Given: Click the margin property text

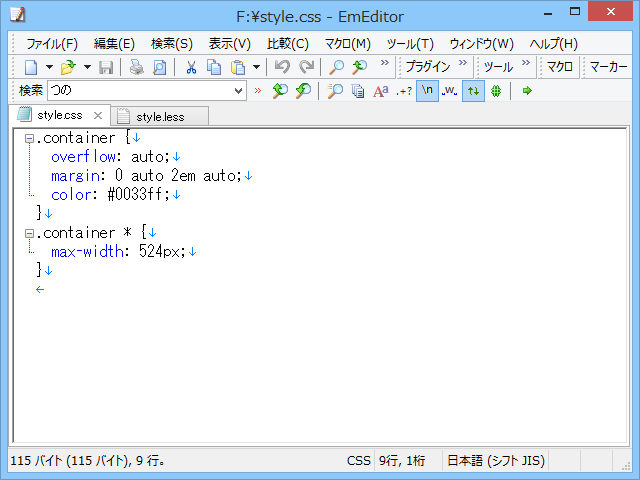Looking at the screenshot, I should [75, 176].
